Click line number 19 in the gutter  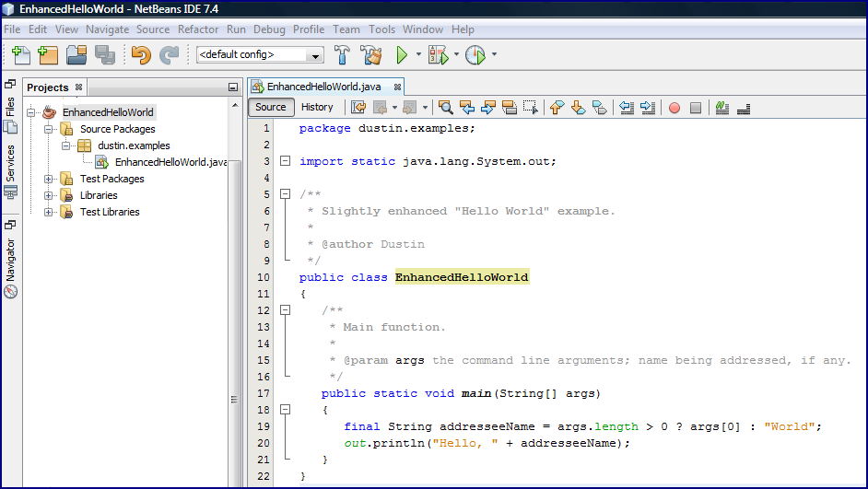[264, 426]
